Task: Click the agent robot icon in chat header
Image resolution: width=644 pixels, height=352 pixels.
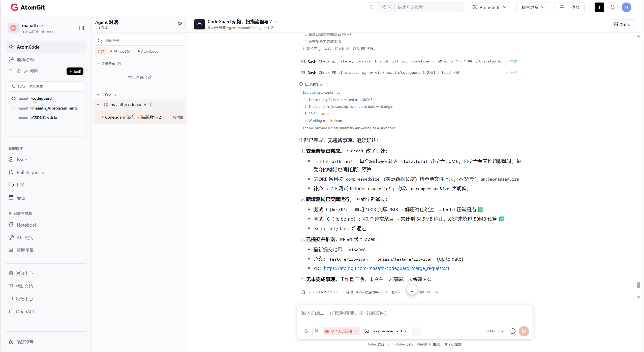Action: coord(199,24)
